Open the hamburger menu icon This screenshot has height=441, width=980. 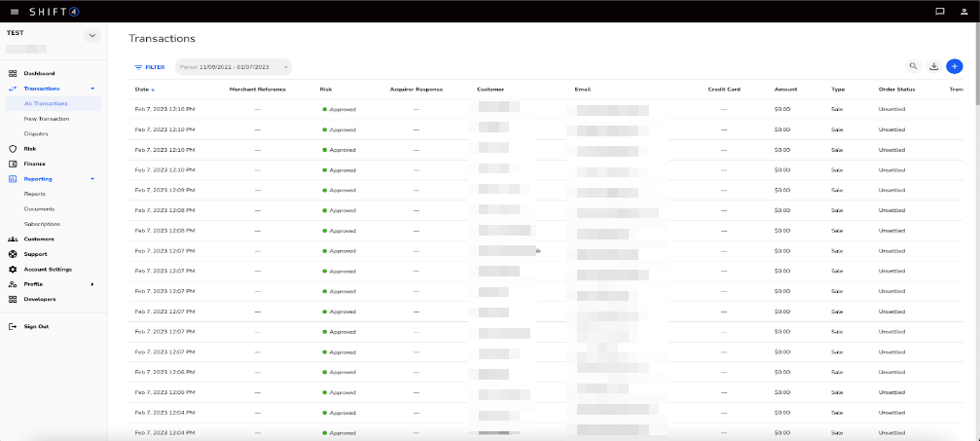tap(14, 12)
